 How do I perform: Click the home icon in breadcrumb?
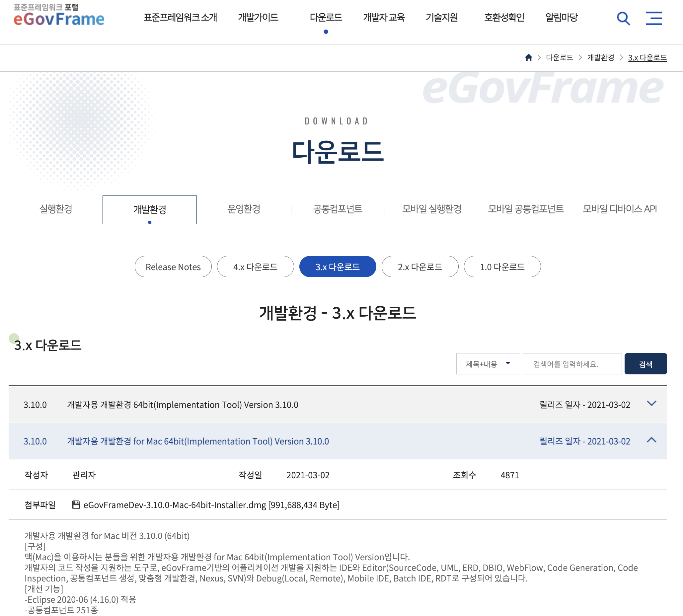pos(528,57)
